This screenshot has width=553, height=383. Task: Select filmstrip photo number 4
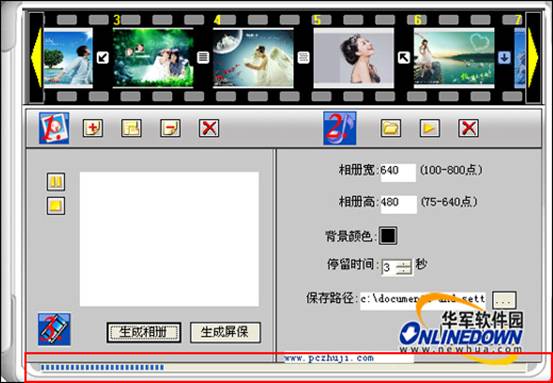coord(253,58)
